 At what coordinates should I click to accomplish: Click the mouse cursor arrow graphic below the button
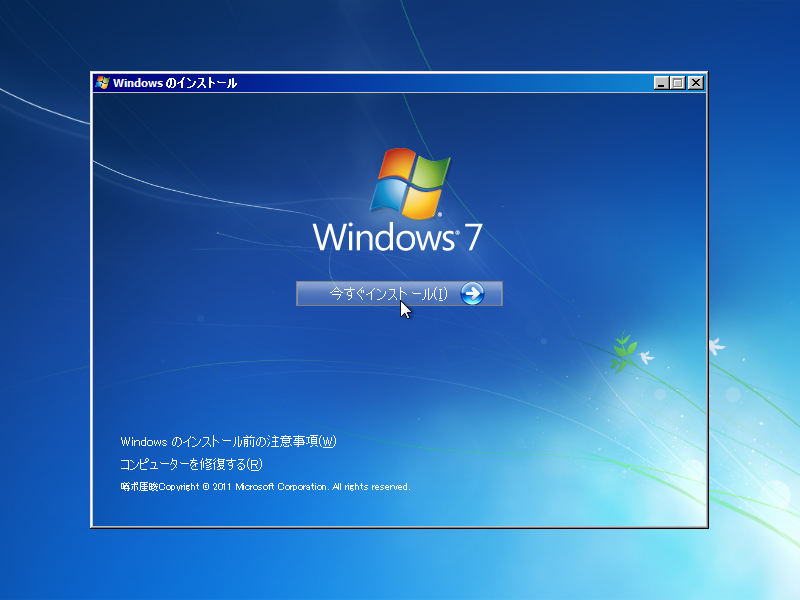click(404, 310)
